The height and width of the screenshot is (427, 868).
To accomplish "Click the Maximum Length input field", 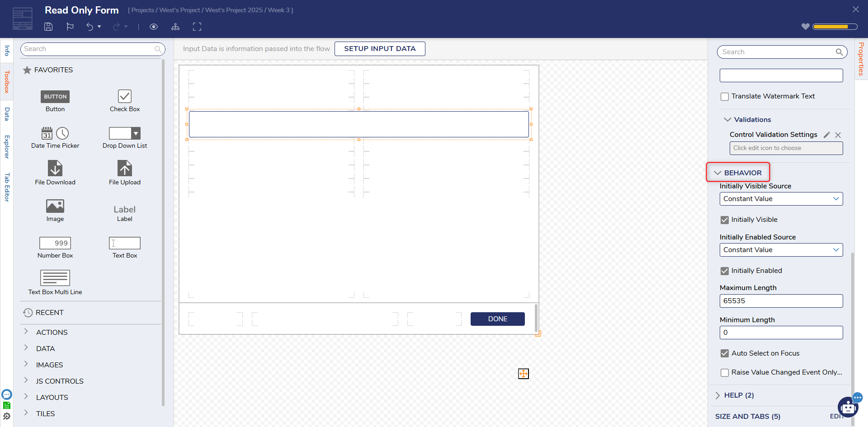I will pos(781,301).
